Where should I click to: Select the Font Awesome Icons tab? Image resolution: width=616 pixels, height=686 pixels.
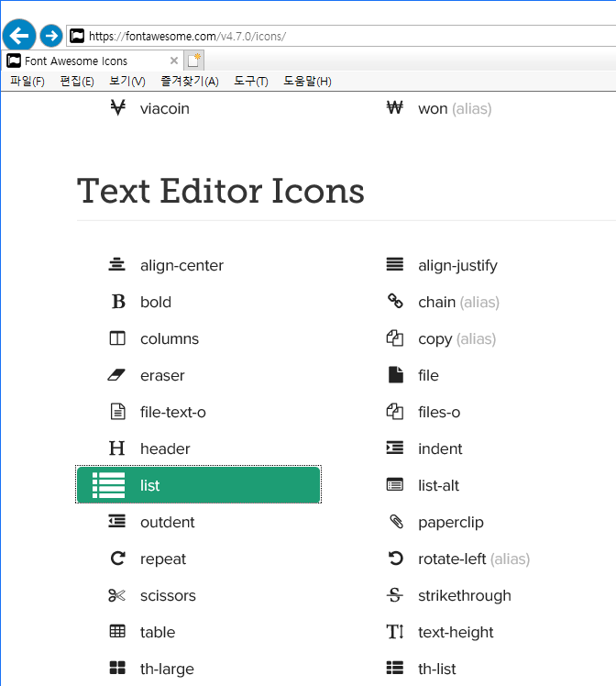pos(91,61)
